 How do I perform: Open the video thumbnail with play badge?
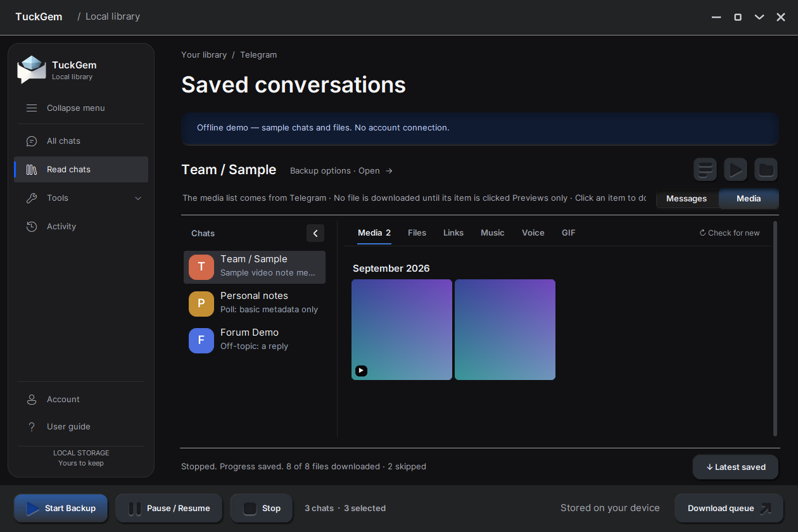pyautogui.click(x=402, y=329)
